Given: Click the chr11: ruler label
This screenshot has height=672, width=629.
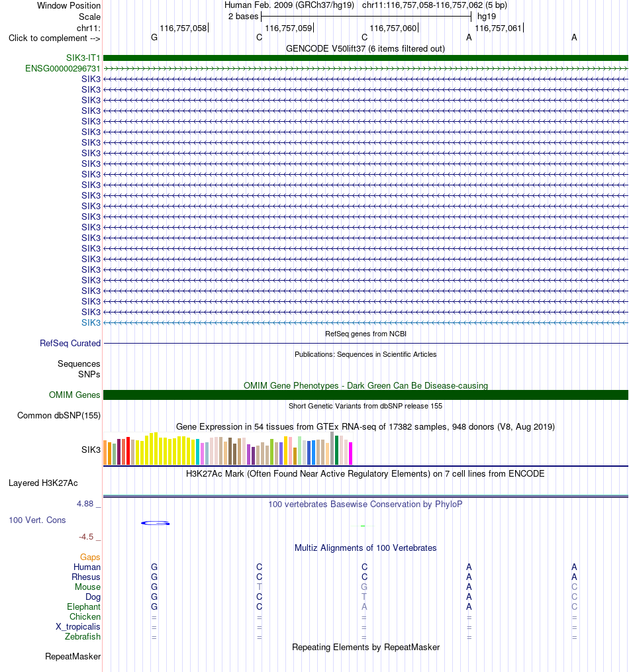Looking at the screenshot, I should point(89,28).
